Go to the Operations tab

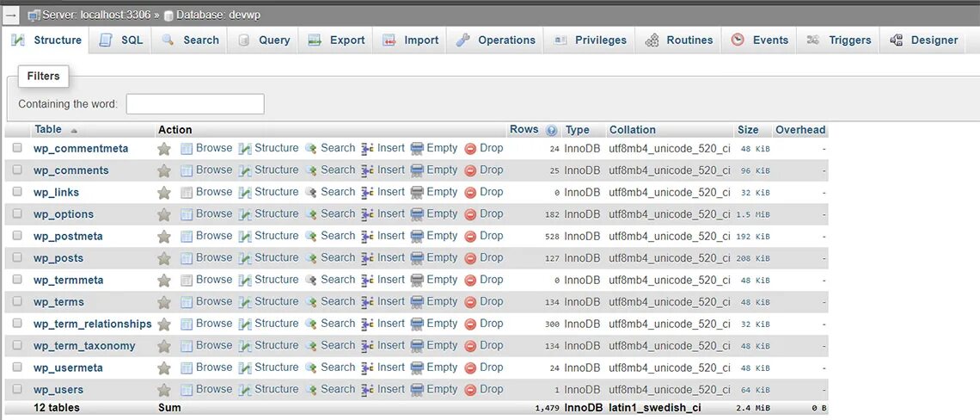point(495,40)
